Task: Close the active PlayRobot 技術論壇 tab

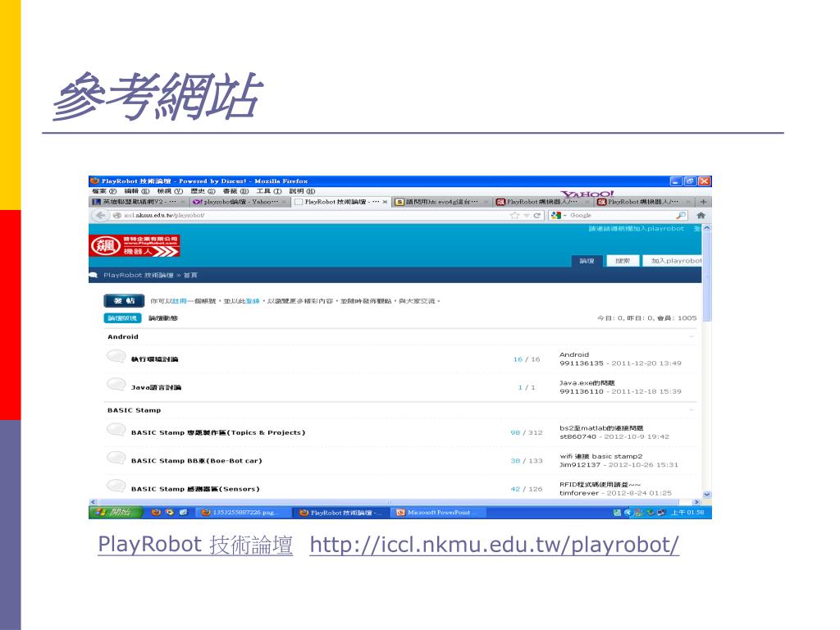Action: (385, 202)
